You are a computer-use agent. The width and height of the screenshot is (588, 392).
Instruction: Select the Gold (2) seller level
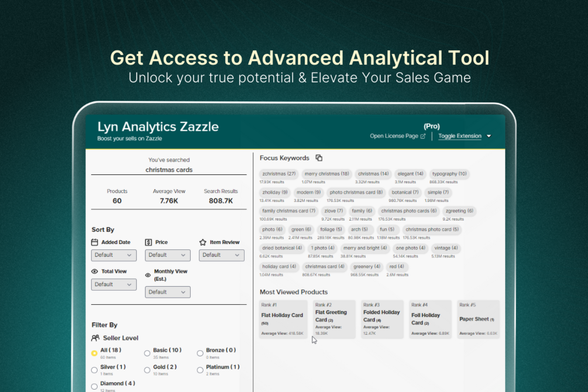[x=147, y=370]
